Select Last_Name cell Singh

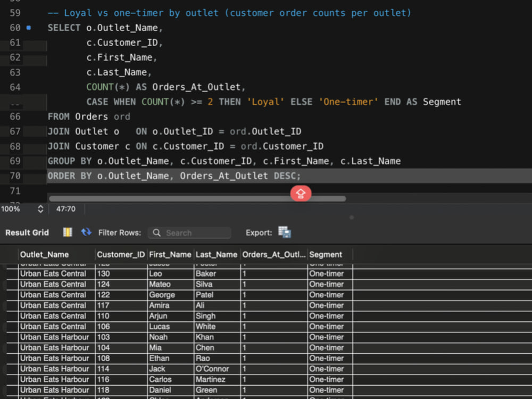tap(217, 316)
